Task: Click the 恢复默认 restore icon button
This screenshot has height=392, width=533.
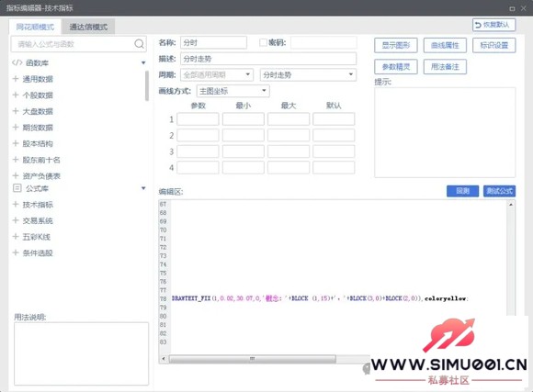Action: point(493,25)
